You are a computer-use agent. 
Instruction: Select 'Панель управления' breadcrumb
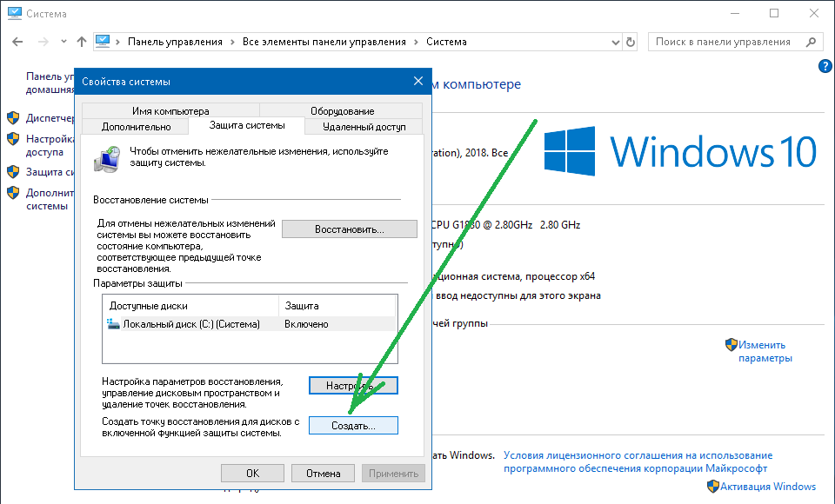coord(175,42)
